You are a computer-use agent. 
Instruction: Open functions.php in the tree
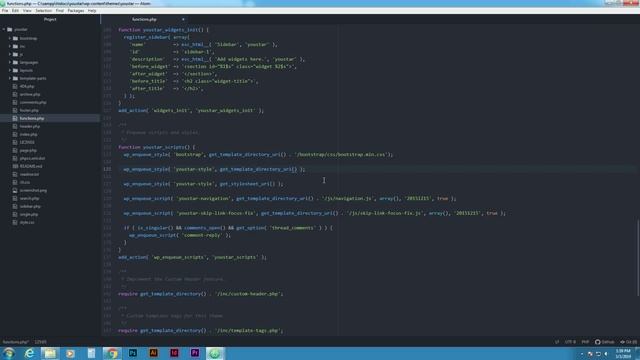click(32, 118)
